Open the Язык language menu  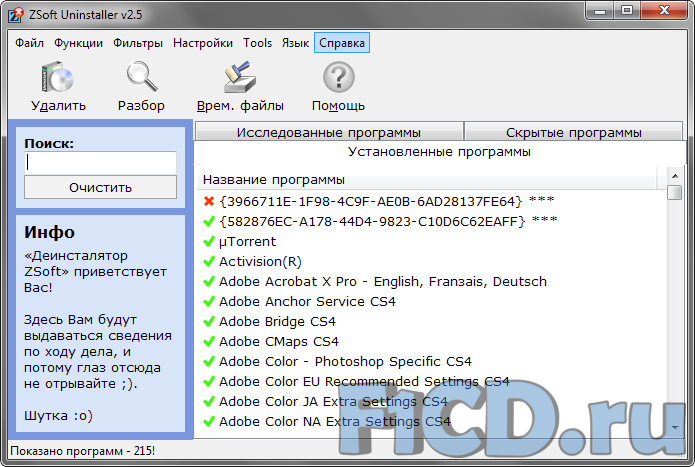tap(295, 43)
